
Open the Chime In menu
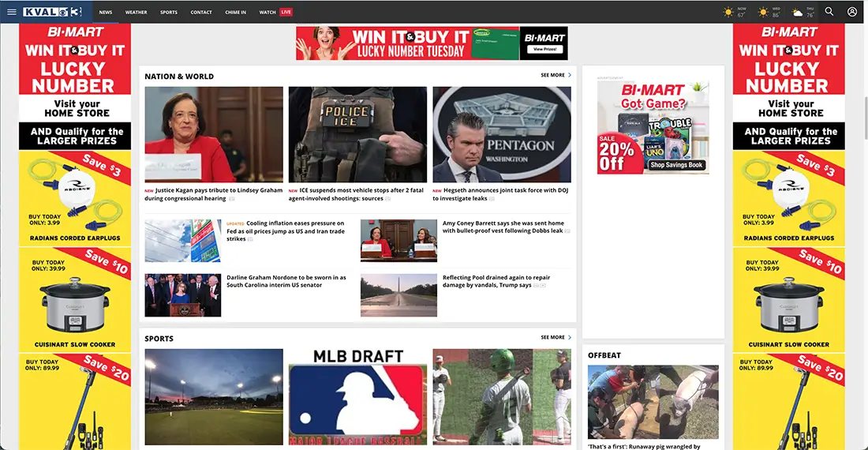point(235,12)
